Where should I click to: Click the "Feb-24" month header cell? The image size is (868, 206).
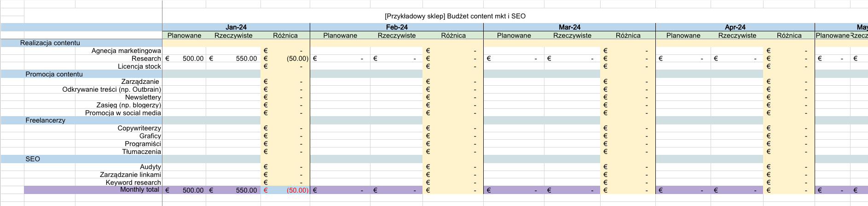tap(396, 27)
